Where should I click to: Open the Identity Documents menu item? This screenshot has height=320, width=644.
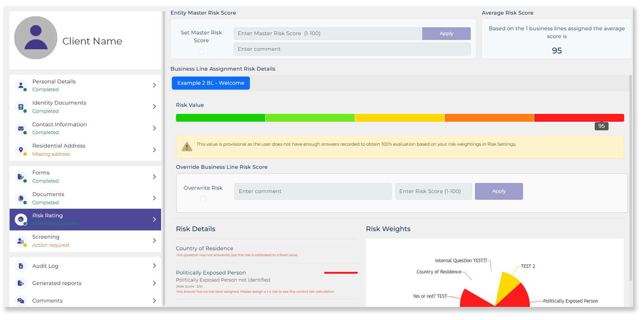point(85,107)
